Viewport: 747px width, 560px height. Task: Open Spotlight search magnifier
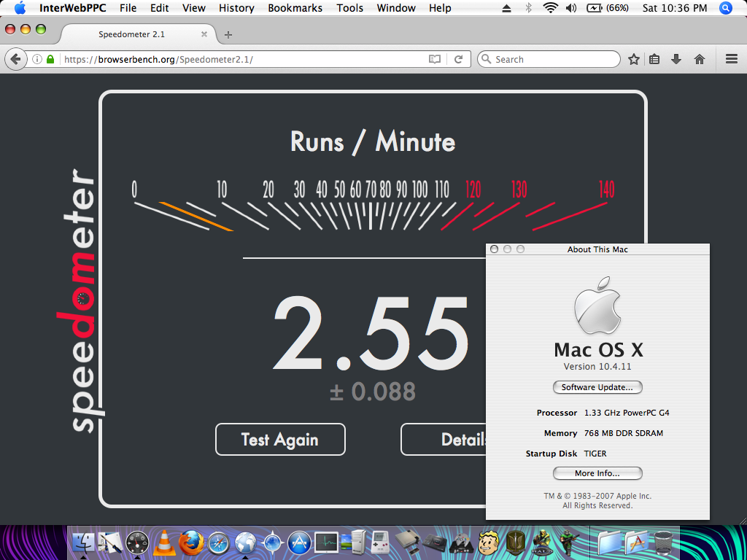[726, 7]
